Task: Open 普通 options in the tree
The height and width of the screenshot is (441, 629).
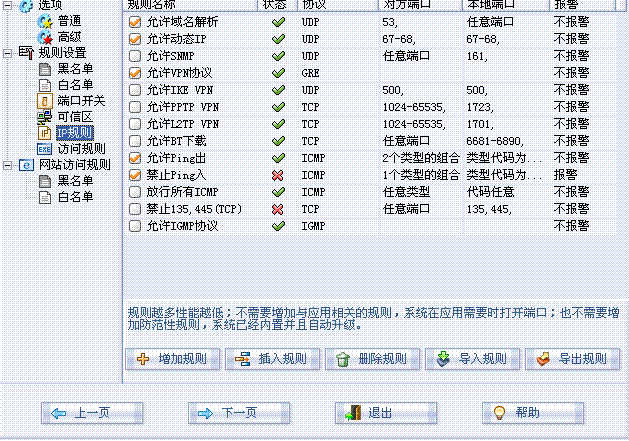Action: (x=69, y=21)
